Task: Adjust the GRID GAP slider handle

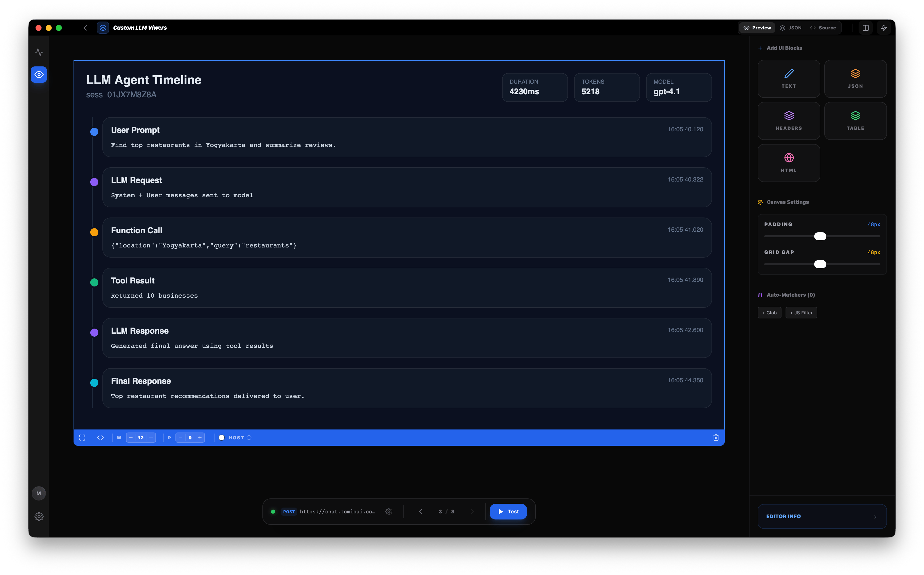Action: (820, 264)
